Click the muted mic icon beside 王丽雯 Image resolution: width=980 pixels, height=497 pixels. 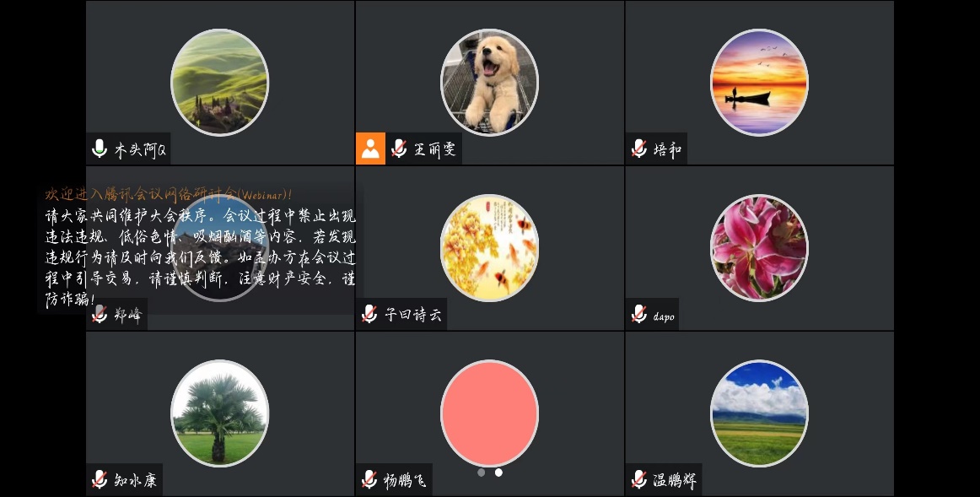[400, 149]
